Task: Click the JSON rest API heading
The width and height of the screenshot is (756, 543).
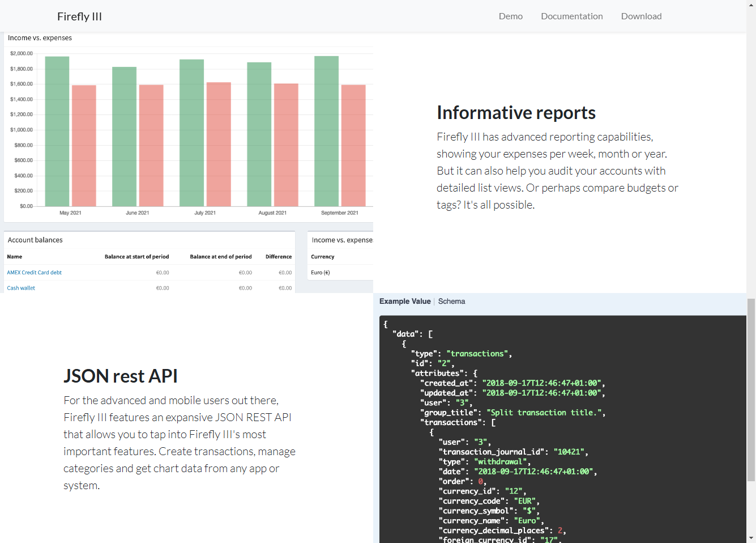Action: tap(121, 376)
